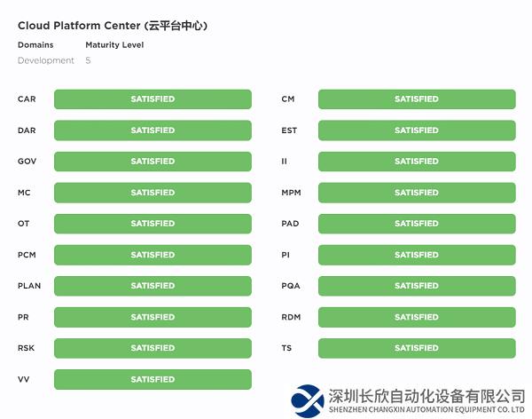Click the SATISFIED bar beside RDM
This screenshot has width=532, height=419.
(x=417, y=317)
